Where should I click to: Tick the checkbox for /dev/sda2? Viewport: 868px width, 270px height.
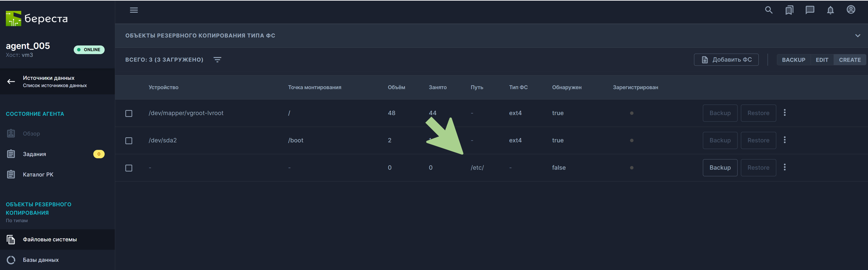pos(129,141)
